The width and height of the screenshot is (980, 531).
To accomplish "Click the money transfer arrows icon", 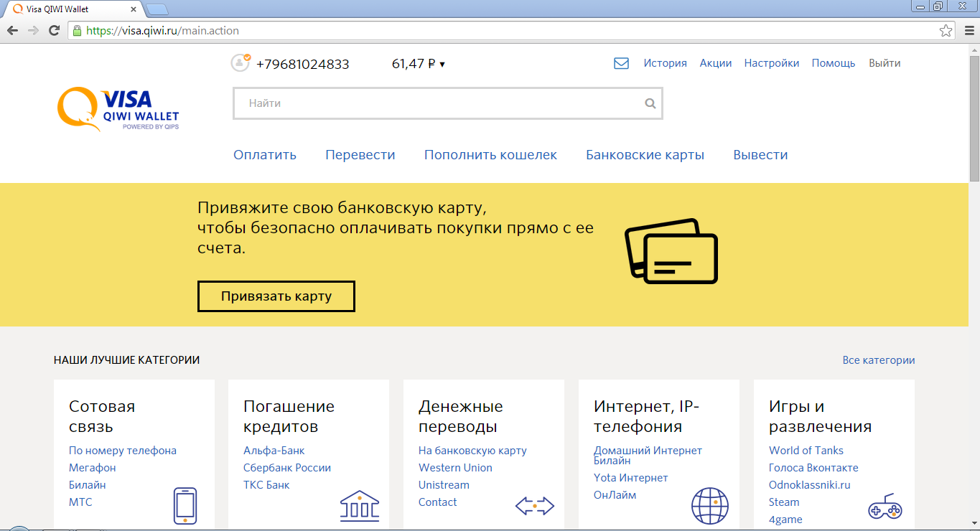I will (535, 506).
